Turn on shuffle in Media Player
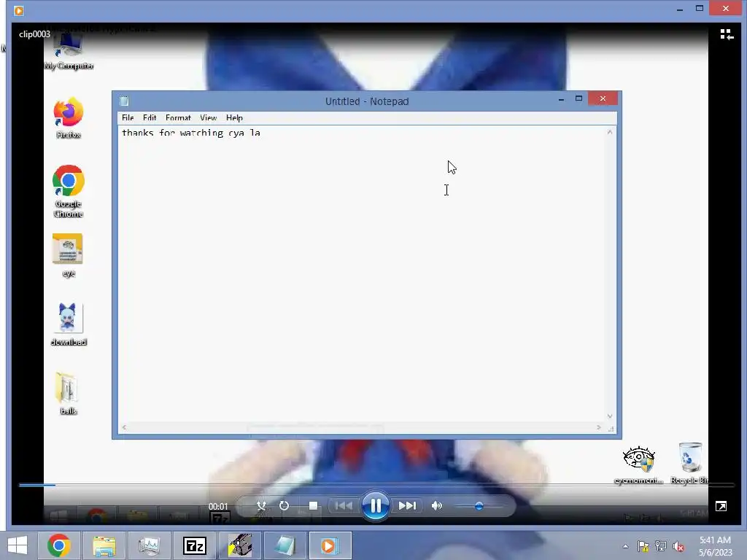Screen dimensions: 747x560 point(261,506)
